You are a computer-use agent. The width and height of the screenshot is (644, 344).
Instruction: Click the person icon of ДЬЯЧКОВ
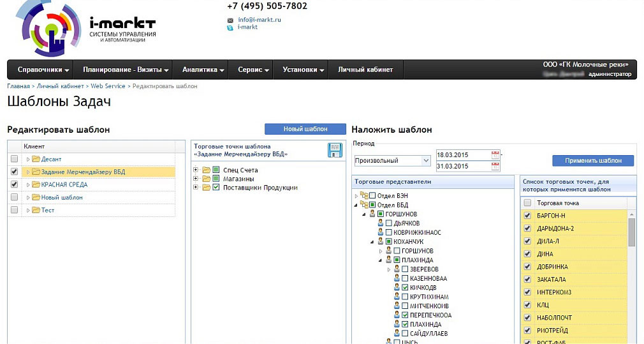(x=381, y=223)
